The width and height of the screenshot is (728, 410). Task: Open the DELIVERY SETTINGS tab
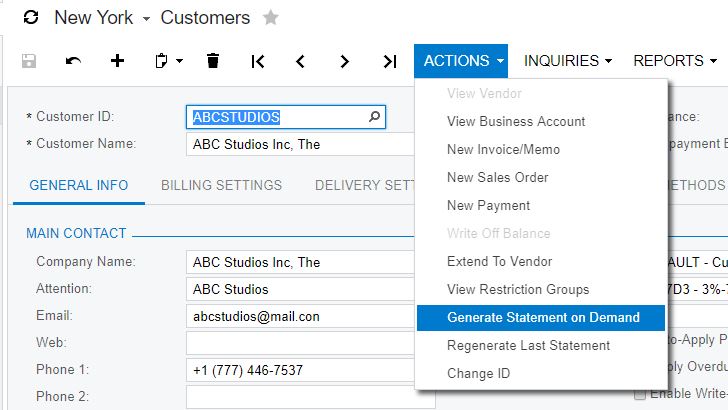click(364, 185)
